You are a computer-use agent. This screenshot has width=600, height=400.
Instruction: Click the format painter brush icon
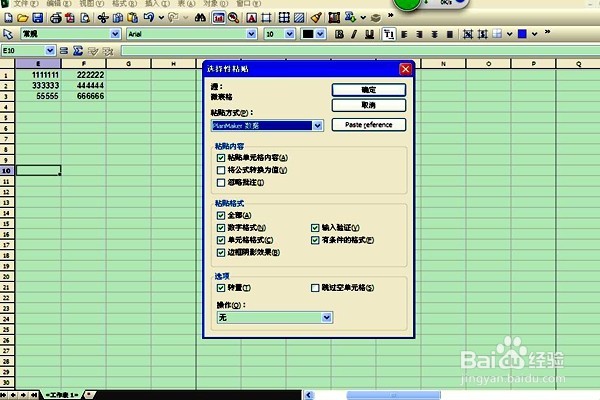pyautogui.click(x=316, y=18)
